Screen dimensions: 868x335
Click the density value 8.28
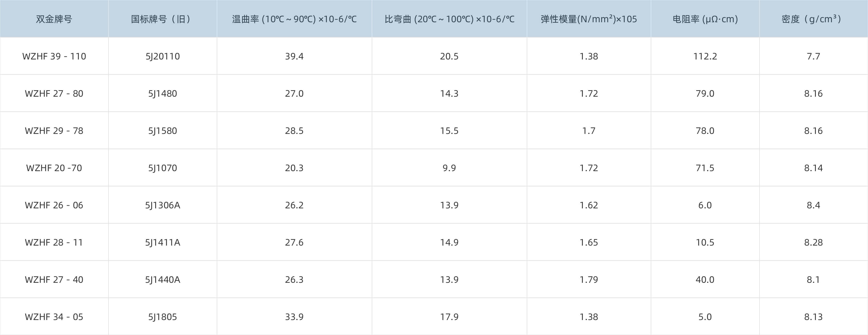(813, 242)
